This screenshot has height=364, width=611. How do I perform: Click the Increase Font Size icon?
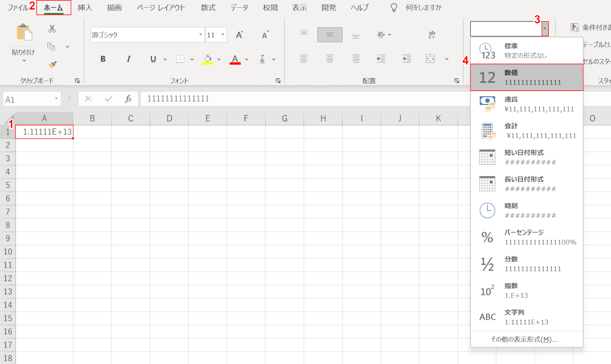[239, 35]
